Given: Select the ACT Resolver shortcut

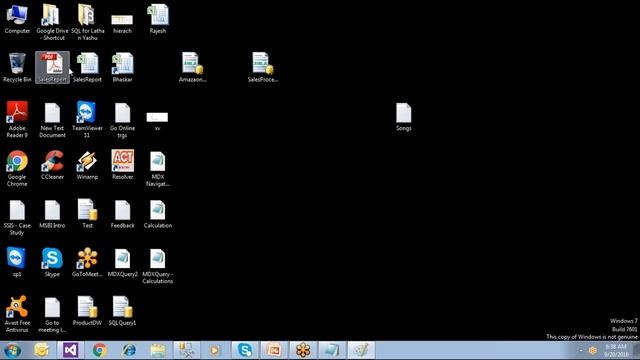Looking at the screenshot, I should tap(122, 165).
